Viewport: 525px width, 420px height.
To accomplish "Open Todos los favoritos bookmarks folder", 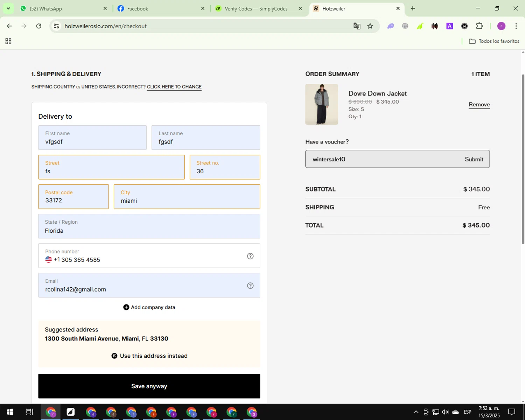I will point(494,41).
